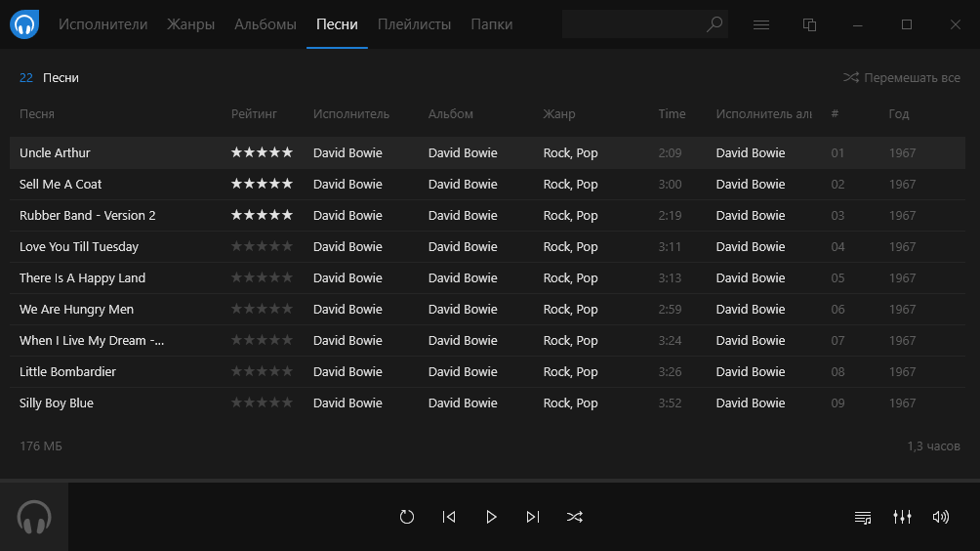Open the now playing queue icon
This screenshot has width=980, height=551.
tap(863, 517)
